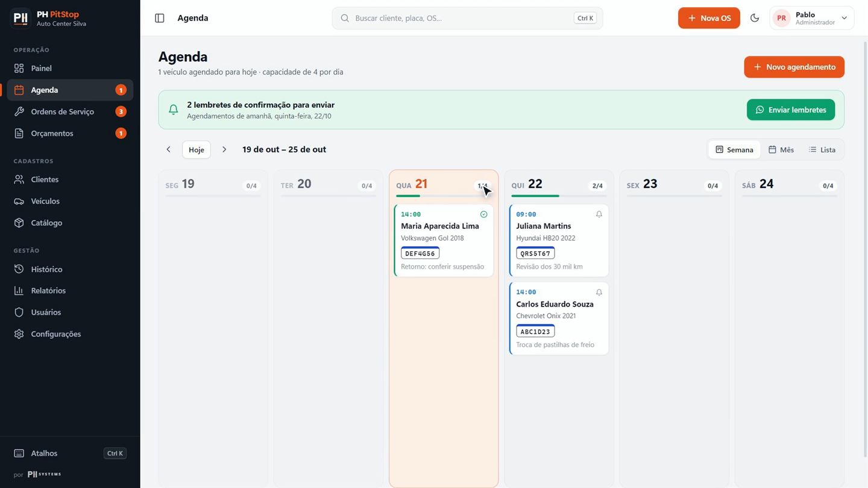
Task: Click the Nova OS button
Action: (709, 18)
